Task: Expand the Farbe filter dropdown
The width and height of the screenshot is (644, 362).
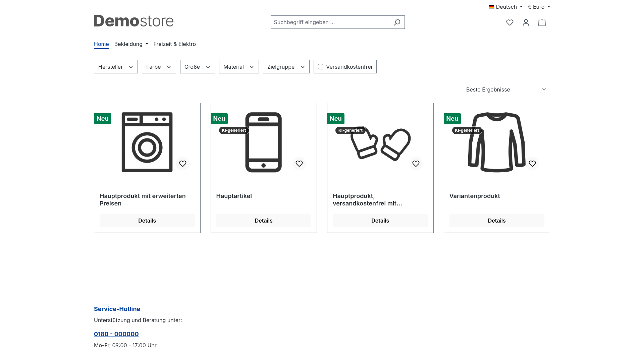Action: pos(159,67)
